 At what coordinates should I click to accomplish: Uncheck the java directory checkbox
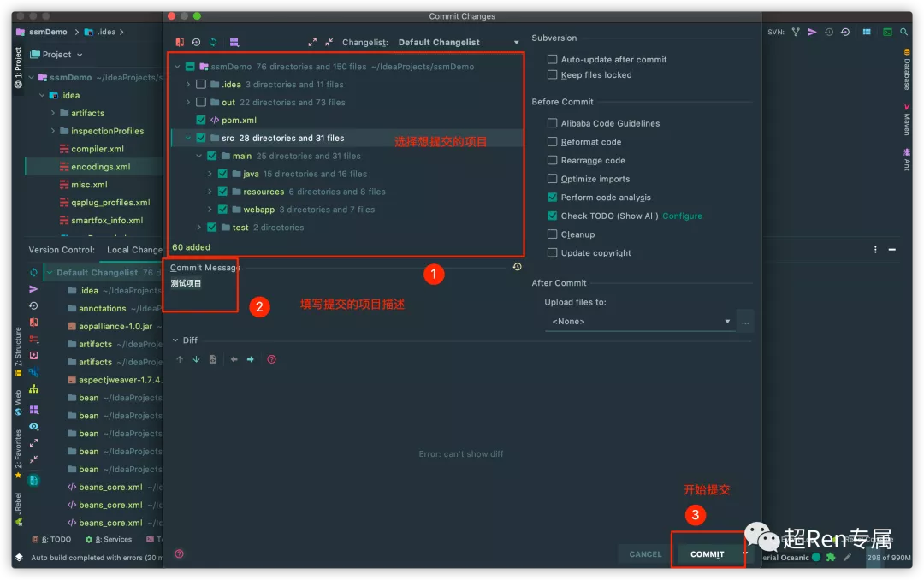pos(222,174)
